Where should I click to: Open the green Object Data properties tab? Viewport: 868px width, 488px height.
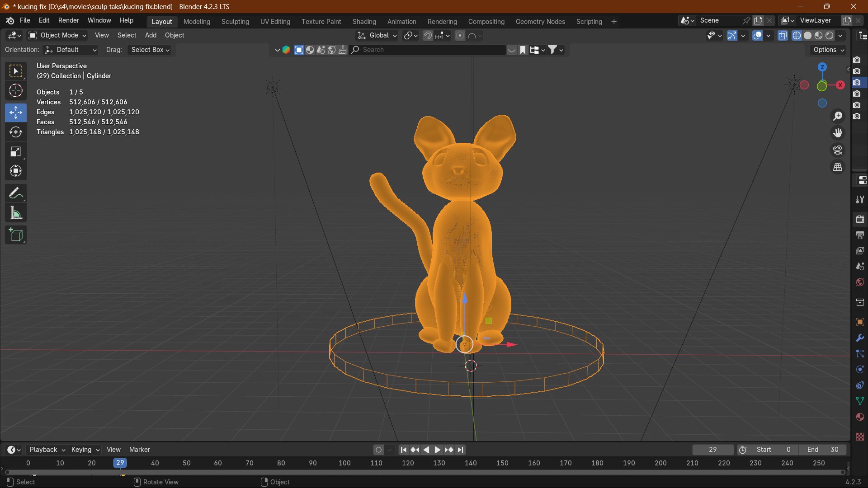pyautogui.click(x=860, y=401)
